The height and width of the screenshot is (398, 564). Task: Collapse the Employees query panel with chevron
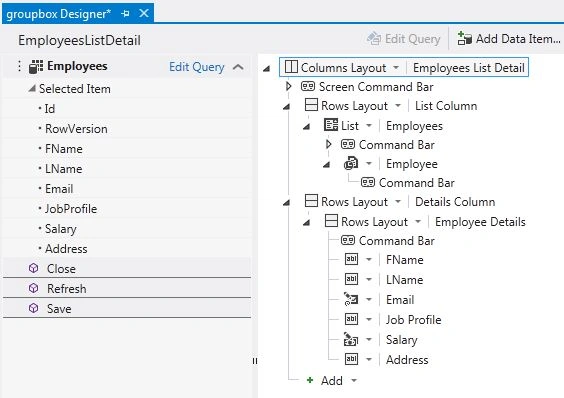point(238,67)
